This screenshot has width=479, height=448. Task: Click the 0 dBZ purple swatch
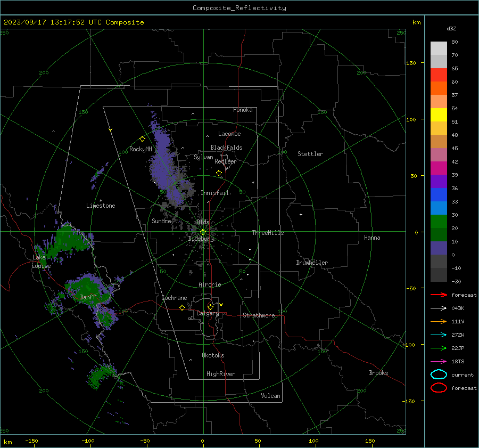pos(439,248)
